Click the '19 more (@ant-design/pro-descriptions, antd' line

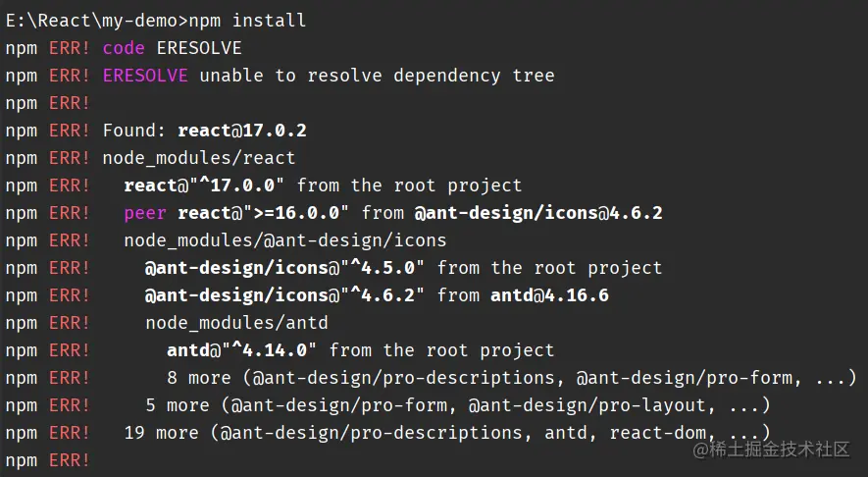coord(447,433)
